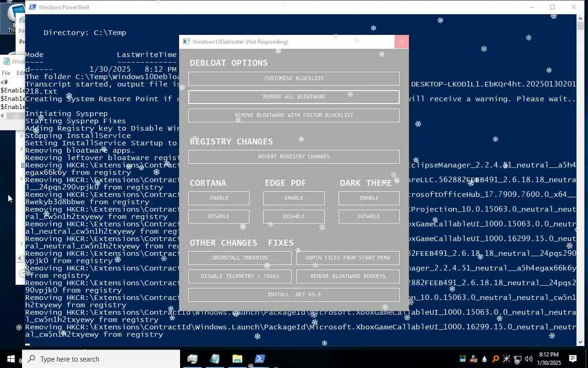Click the volume speaker tray icon

click(528, 359)
